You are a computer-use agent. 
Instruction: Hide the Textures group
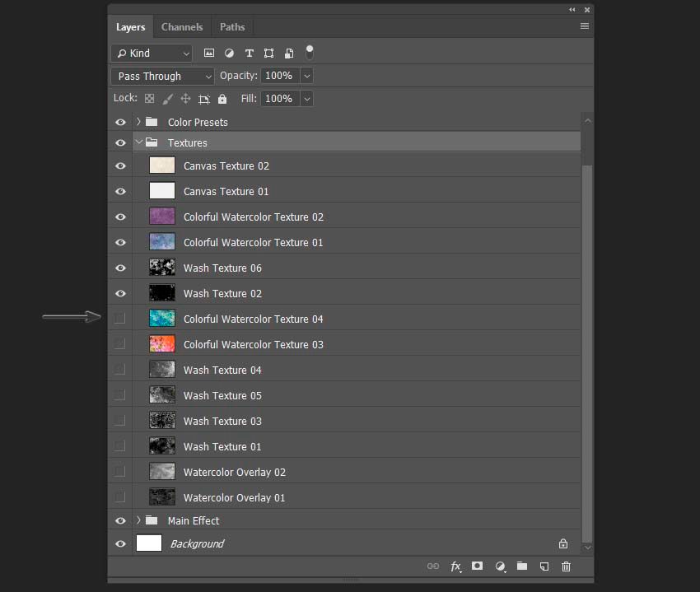tap(120, 143)
